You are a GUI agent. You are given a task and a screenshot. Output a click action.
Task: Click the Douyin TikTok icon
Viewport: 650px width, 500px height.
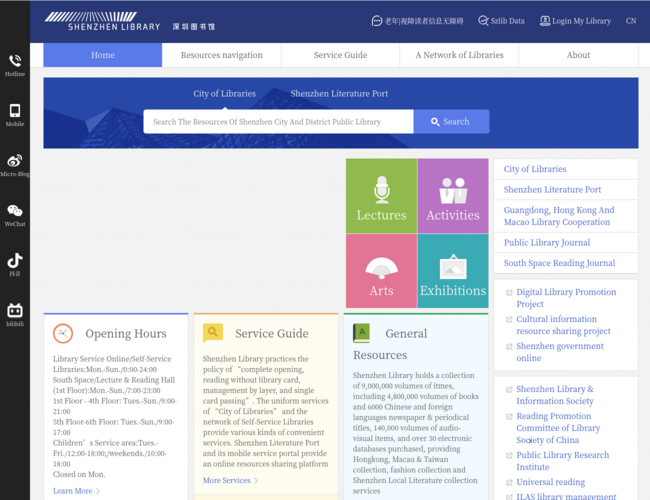point(15,261)
